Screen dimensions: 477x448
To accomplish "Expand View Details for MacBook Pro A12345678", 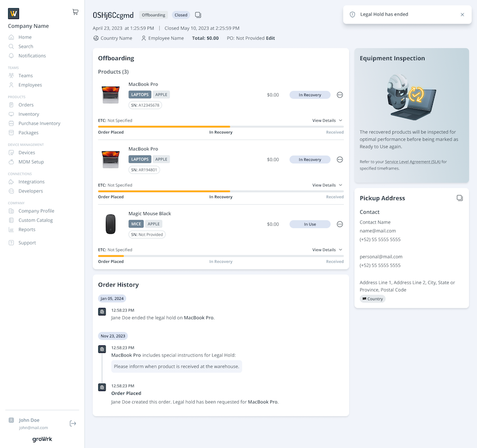I will (x=327, y=121).
